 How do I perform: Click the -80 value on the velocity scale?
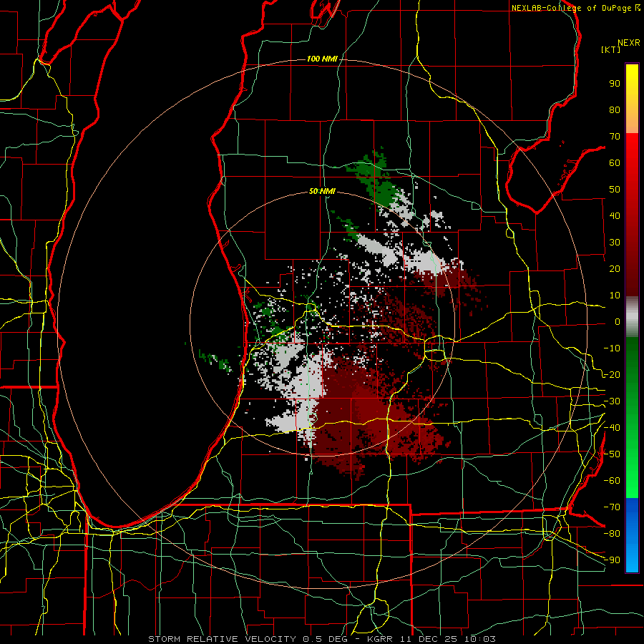pyautogui.click(x=612, y=534)
